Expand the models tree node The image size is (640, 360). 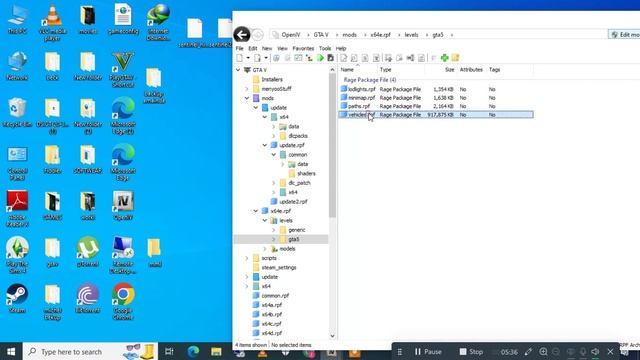[x=265, y=249]
